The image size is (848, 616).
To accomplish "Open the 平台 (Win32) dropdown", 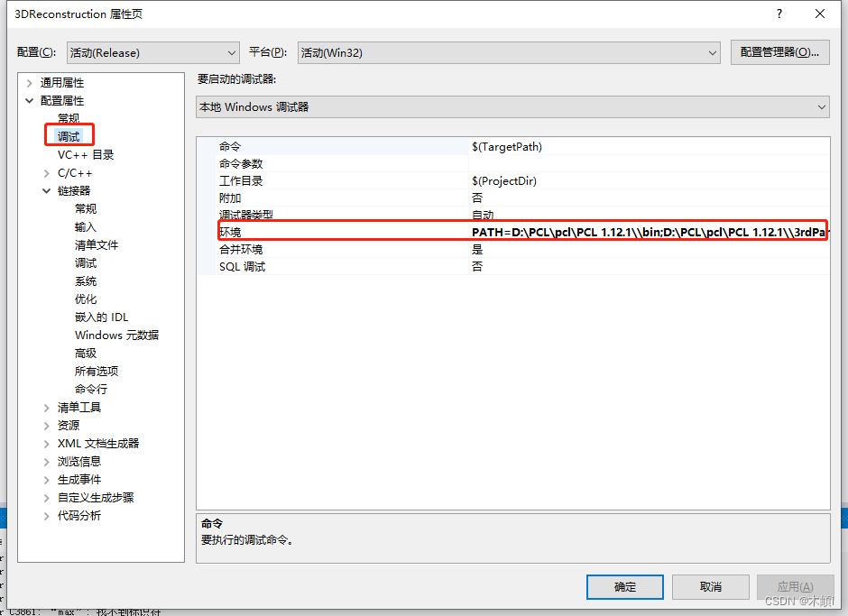I will (509, 52).
